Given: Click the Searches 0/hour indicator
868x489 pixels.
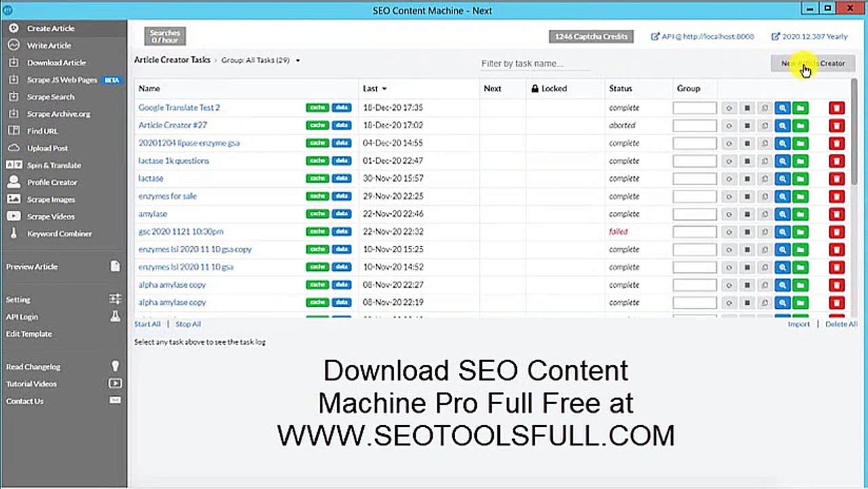Looking at the screenshot, I should [165, 37].
